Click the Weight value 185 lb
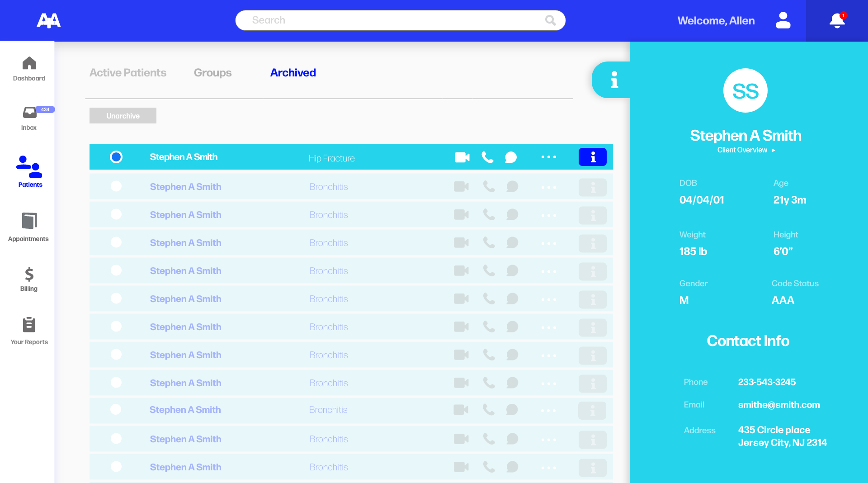 coord(693,251)
